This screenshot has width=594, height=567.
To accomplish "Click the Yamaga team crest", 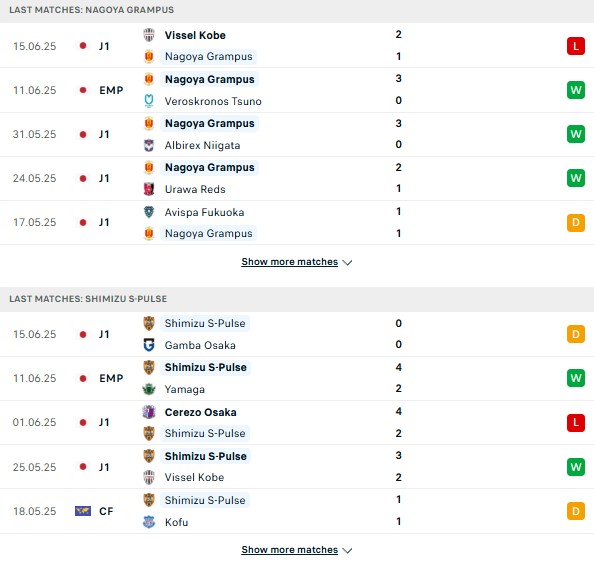I will click(149, 389).
